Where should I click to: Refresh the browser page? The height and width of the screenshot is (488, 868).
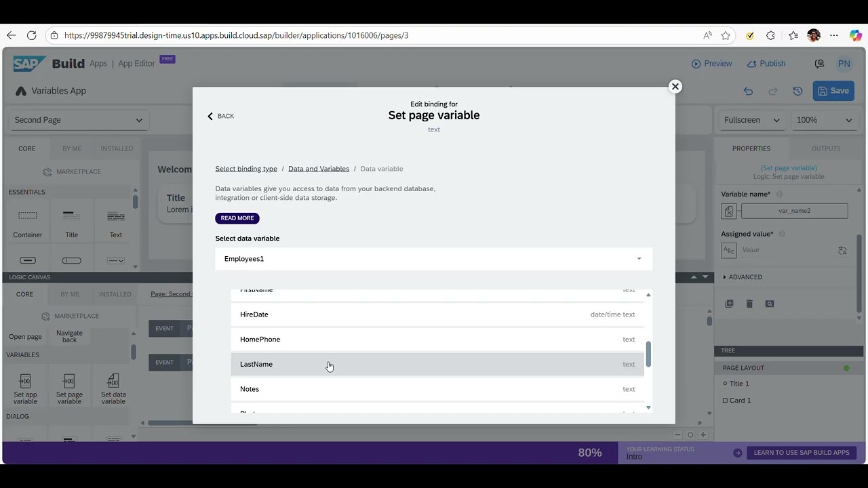(x=31, y=35)
